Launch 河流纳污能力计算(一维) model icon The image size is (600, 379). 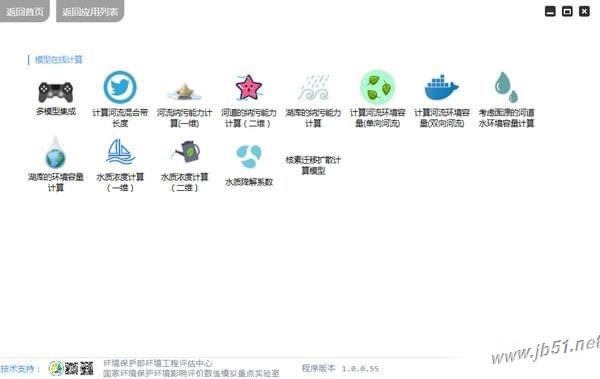tap(184, 91)
